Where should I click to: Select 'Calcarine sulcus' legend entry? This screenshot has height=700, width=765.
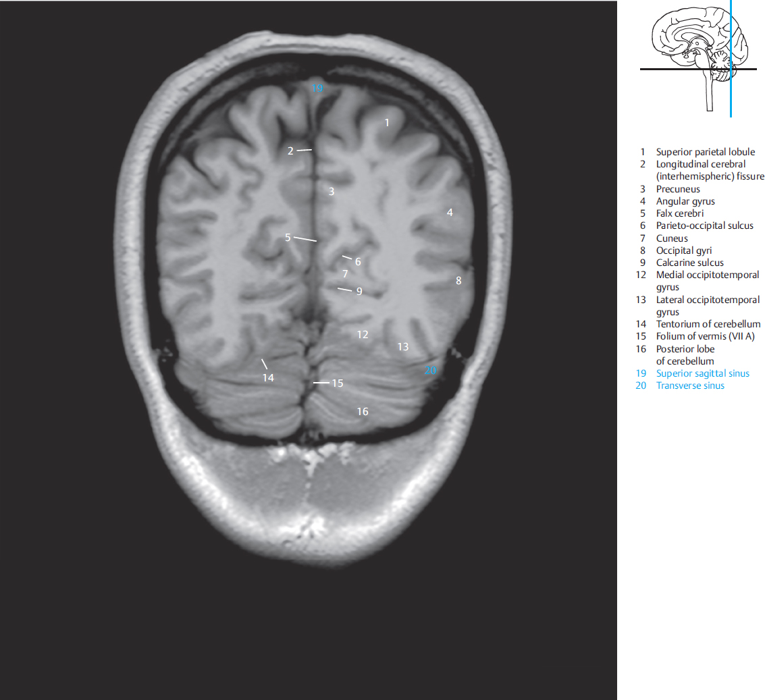689,263
